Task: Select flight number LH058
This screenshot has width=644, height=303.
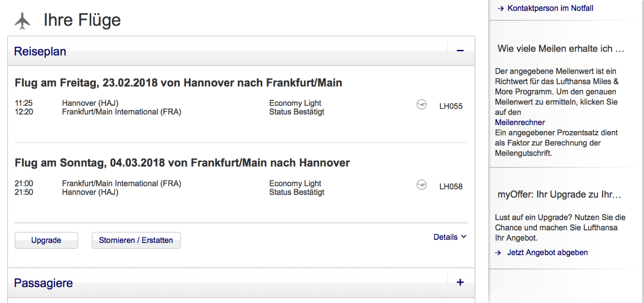Action: tap(451, 187)
